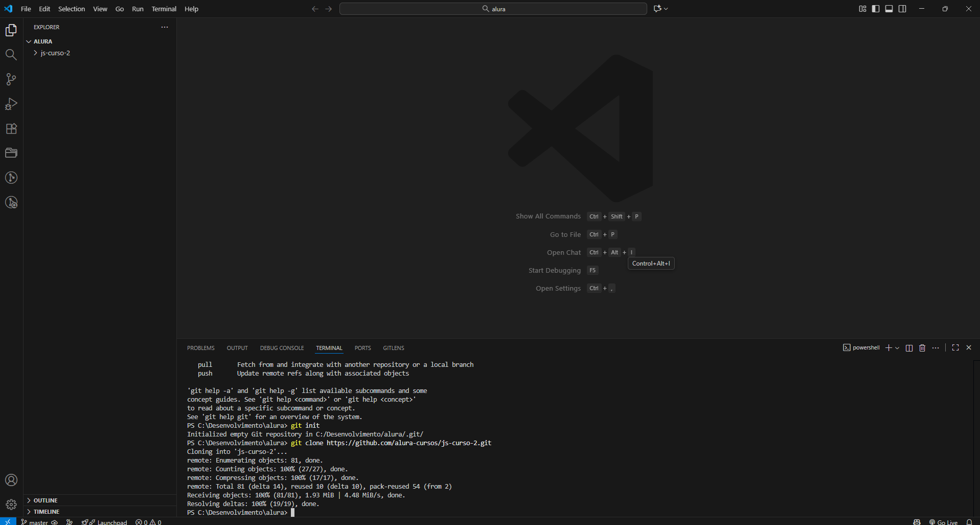The image size is (980, 525).
Task: Toggle the secondary side bar visibility
Action: point(902,9)
